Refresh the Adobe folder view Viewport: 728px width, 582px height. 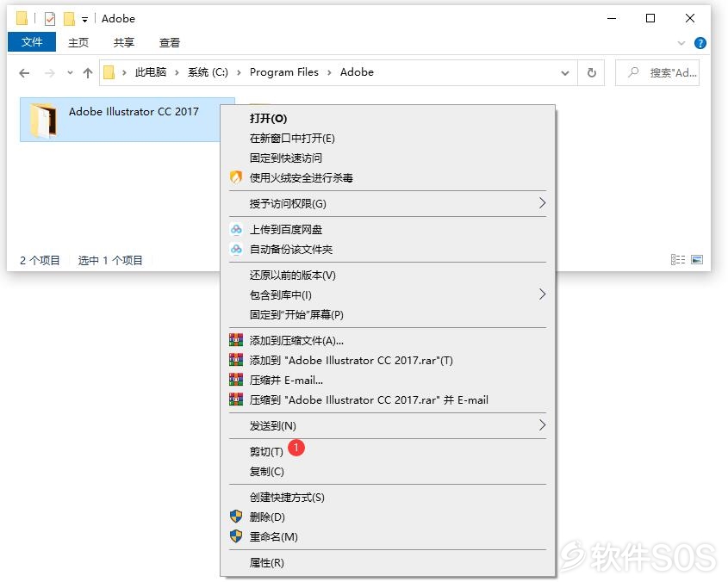pyautogui.click(x=592, y=73)
